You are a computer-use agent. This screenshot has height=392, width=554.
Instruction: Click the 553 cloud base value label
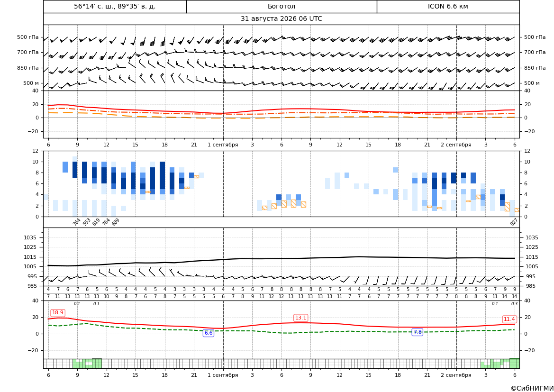click(x=86, y=222)
